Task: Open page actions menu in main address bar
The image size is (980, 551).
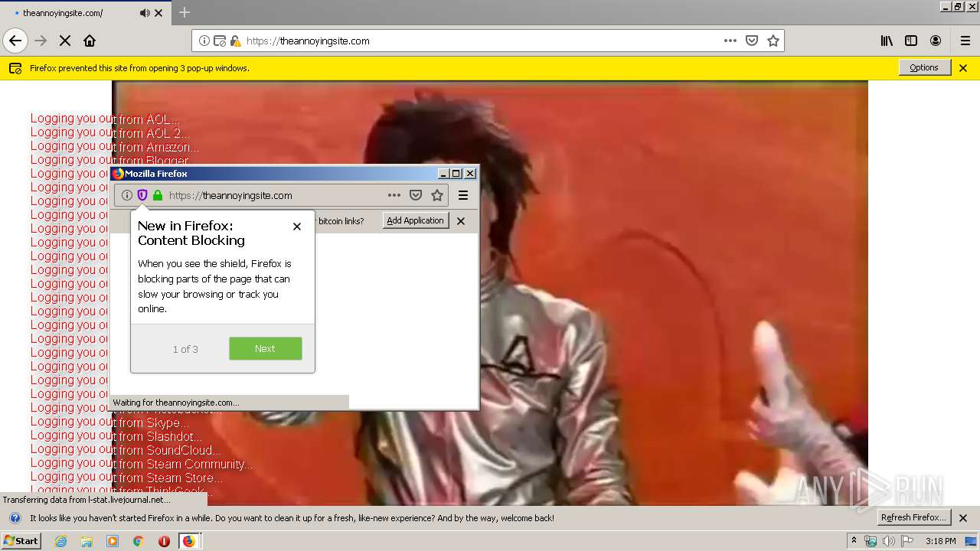Action: pos(730,41)
